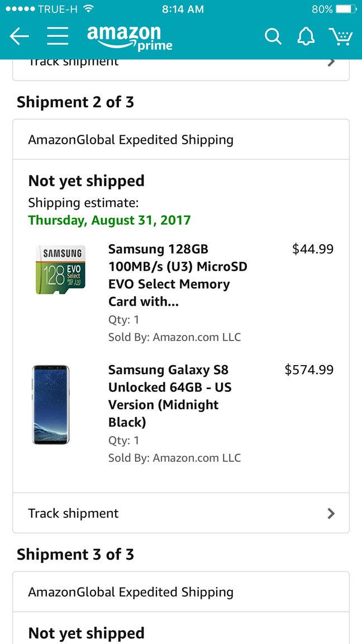362x644 pixels.
Task: Open Samsung 128GB MicroSD EVO Select link
Action: click(177, 275)
